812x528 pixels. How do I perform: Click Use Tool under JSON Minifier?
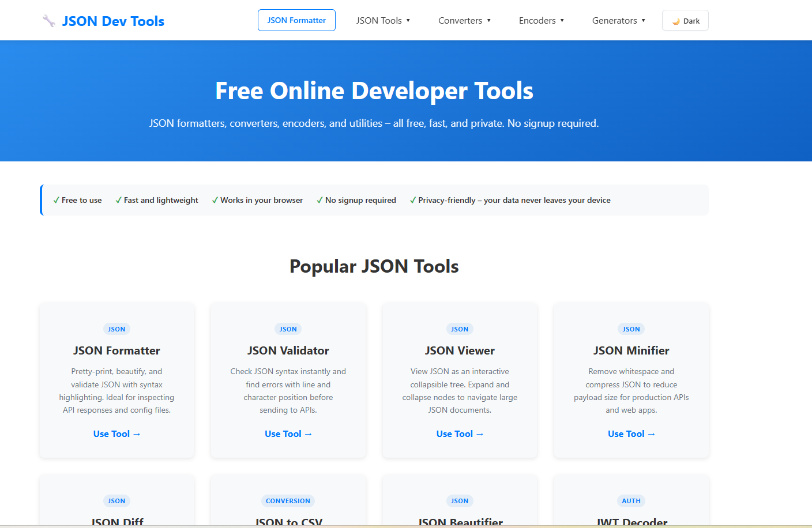point(631,434)
